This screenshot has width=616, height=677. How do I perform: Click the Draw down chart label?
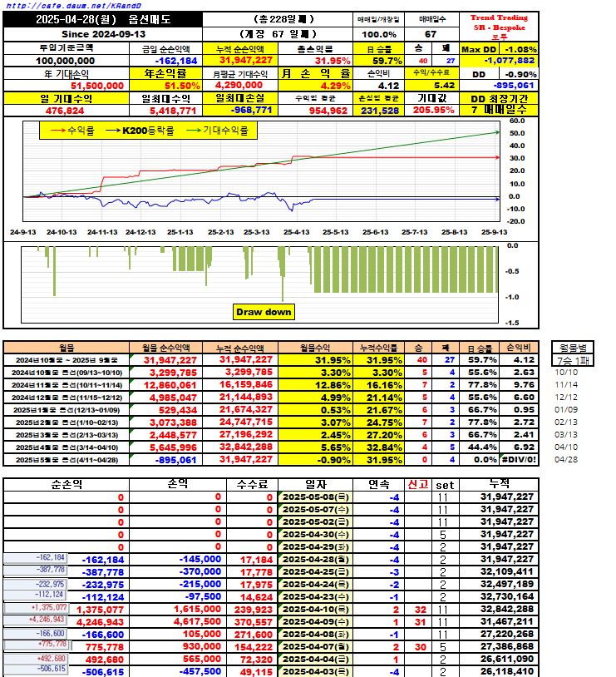[x=264, y=312]
